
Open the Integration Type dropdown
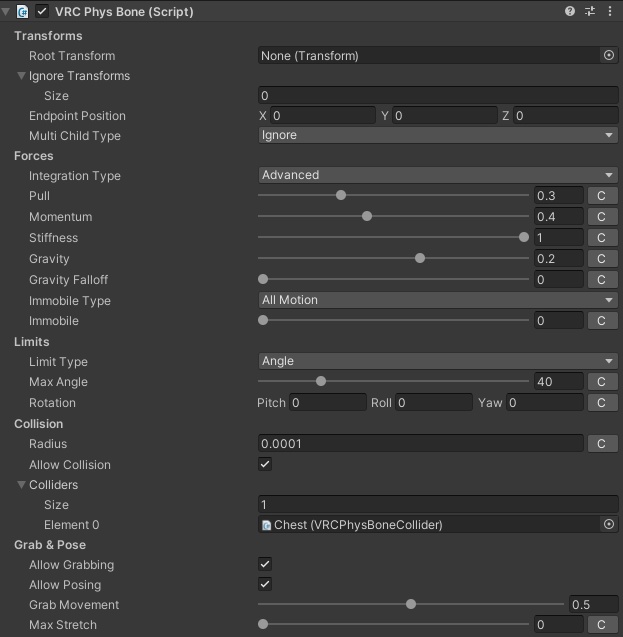pyautogui.click(x=438, y=175)
